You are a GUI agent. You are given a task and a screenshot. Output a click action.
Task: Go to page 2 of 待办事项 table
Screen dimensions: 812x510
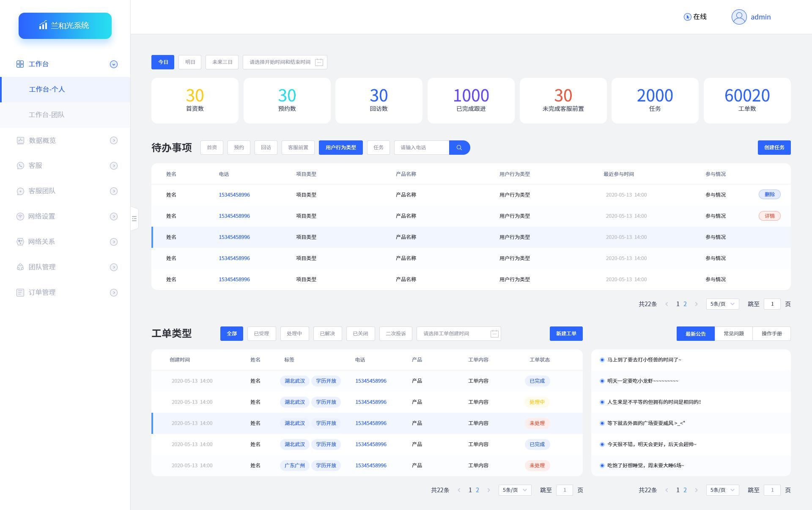click(x=685, y=304)
